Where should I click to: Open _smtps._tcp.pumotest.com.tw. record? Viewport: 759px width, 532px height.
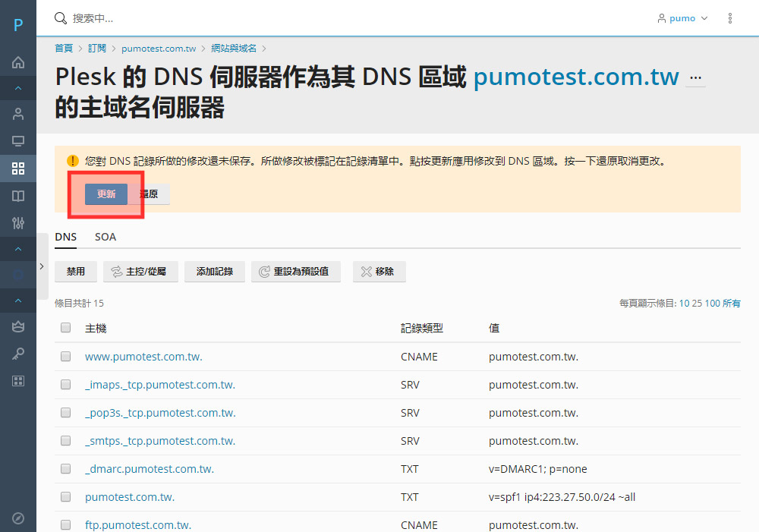(160, 441)
